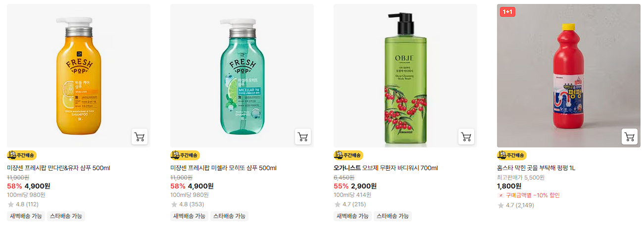This screenshot has width=644, height=232.
Task: Add Mandarin & Yuja shampoo to cart
Action: (x=140, y=137)
